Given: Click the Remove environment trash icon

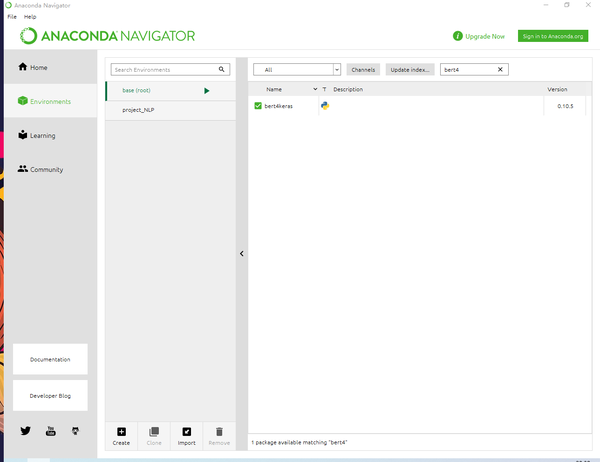Looking at the screenshot, I should point(219,432).
